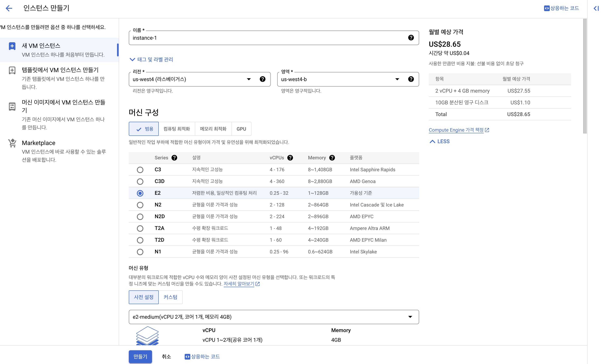Click the back arrow icon
The height and width of the screenshot is (364, 603).
click(9, 8)
